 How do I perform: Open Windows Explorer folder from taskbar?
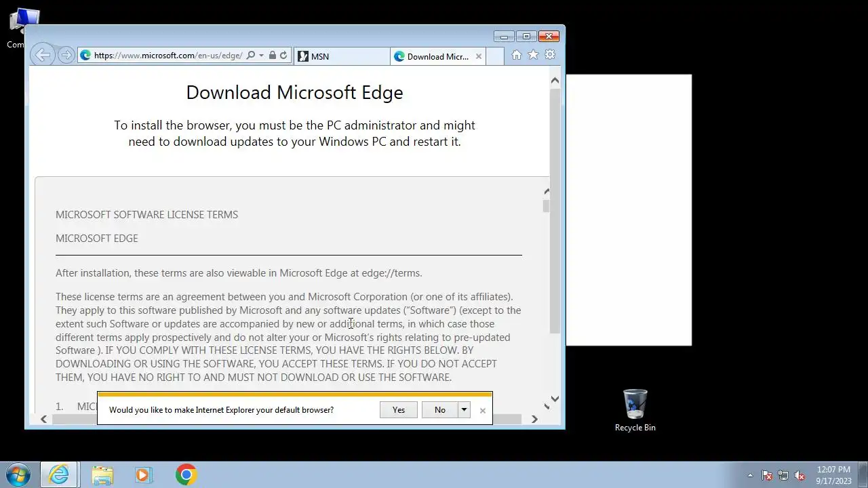pos(102,474)
